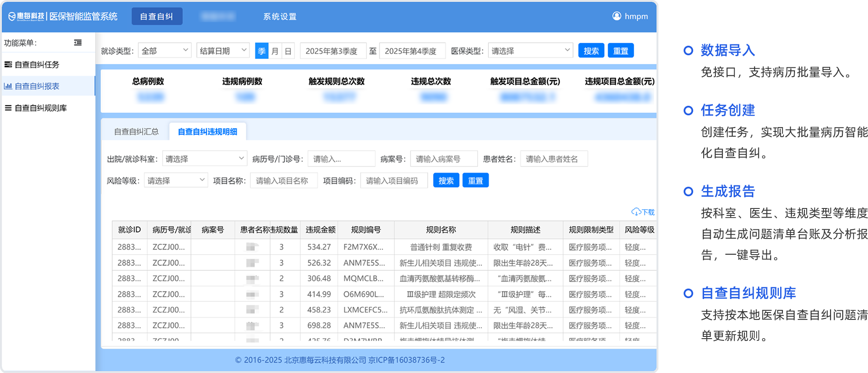
Task: Click the 自查自纠任务 sidebar icon
Action: pyautogui.click(x=8, y=64)
